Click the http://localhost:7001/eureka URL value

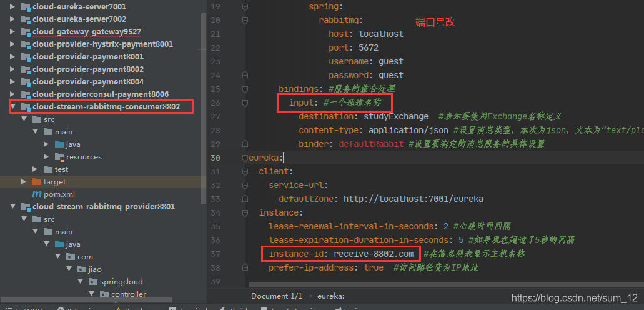point(413,199)
